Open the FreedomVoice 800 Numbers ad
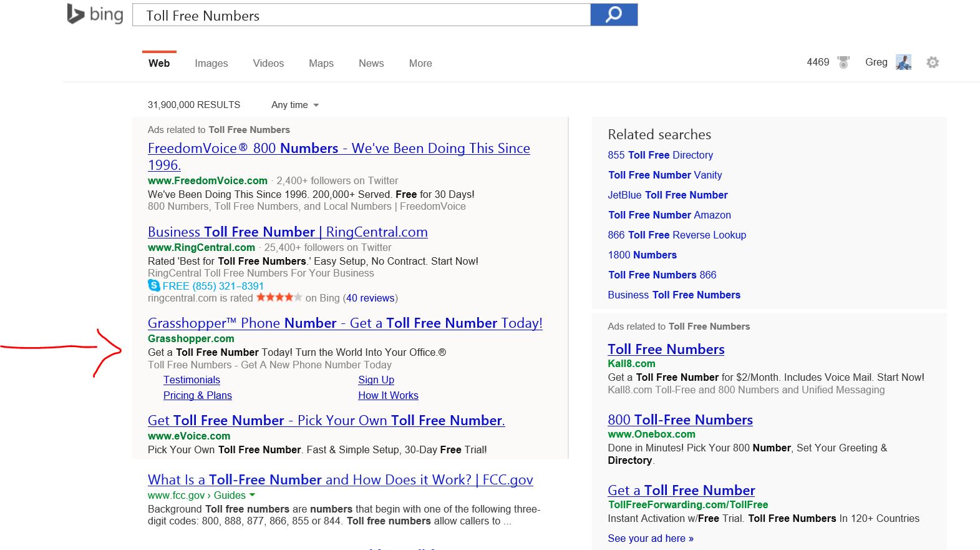Screen dimensions: 980x550 tap(339, 156)
